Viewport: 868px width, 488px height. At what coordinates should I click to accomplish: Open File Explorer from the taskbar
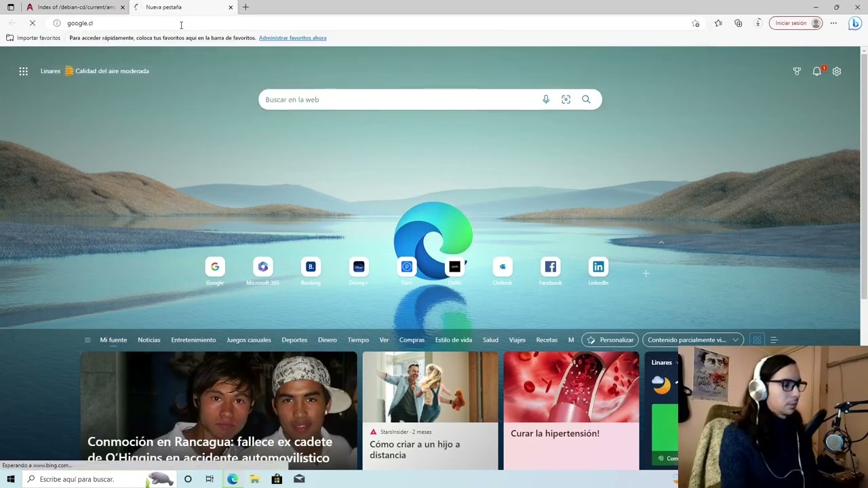pyautogui.click(x=255, y=479)
